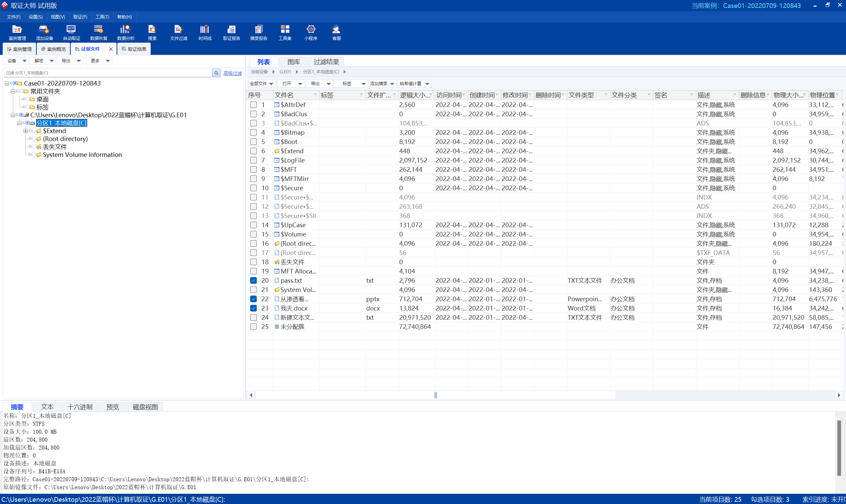
Task: Click the $Extend folder icon in list
Action: coord(277,151)
